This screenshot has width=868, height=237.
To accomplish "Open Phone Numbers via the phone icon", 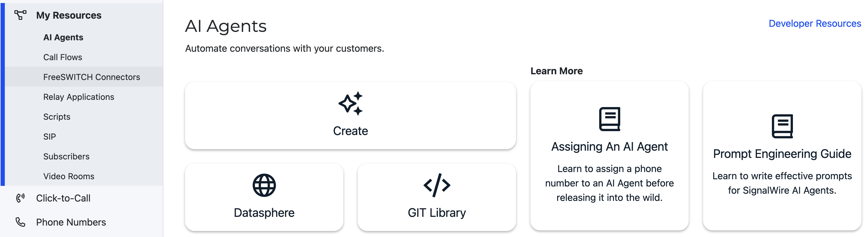I will click(20, 222).
